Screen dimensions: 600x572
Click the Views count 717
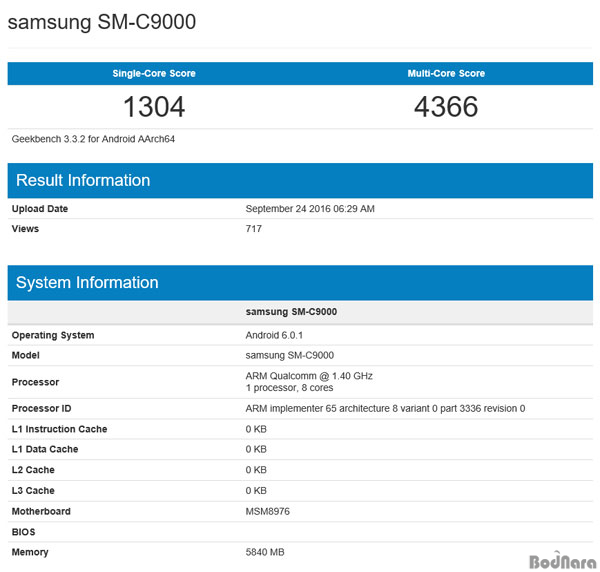254,229
